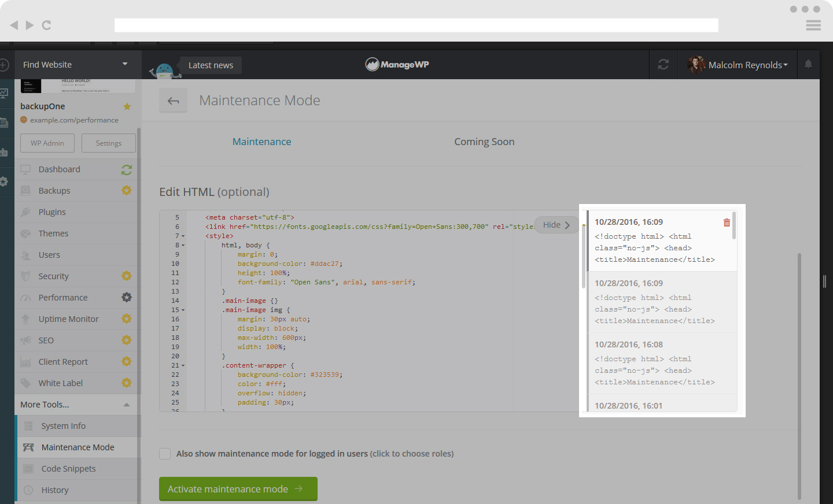Select the 10/28/2016, 16:01 revision
The height and width of the screenshot is (504, 833).
click(662, 403)
